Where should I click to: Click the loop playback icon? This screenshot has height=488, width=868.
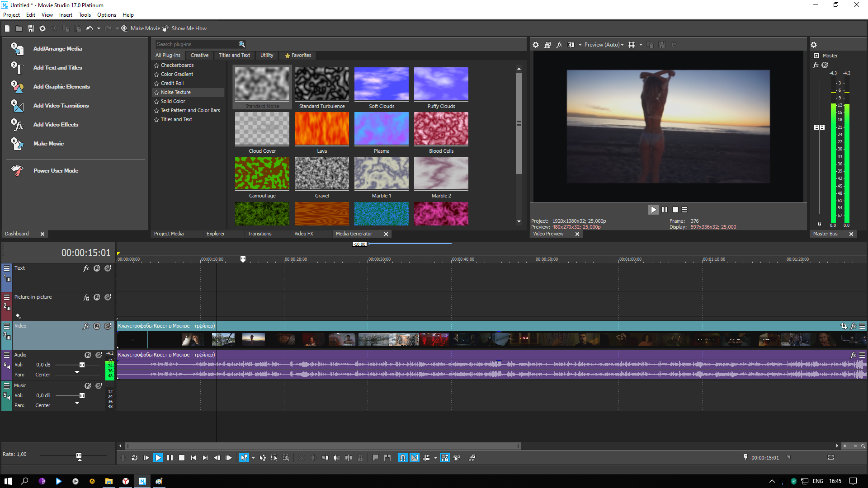[x=134, y=458]
